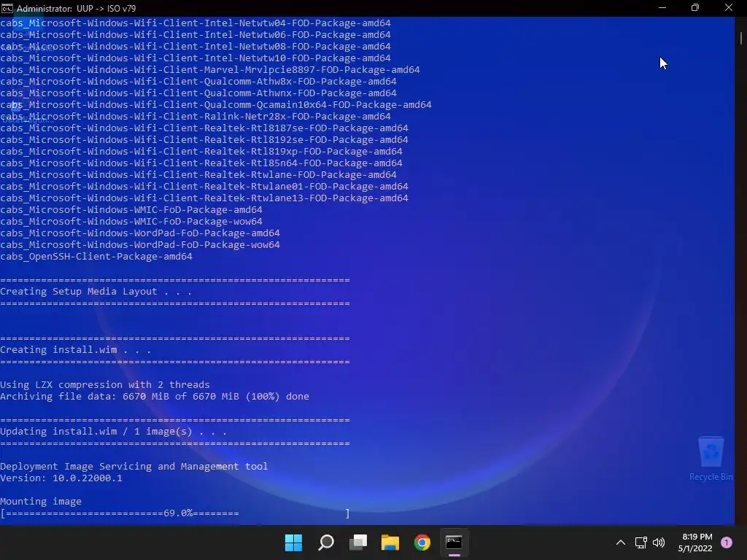Click the WMIC-FoD-Package-wow64 line
Viewport: 747px width, 560px height.
(131, 222)
